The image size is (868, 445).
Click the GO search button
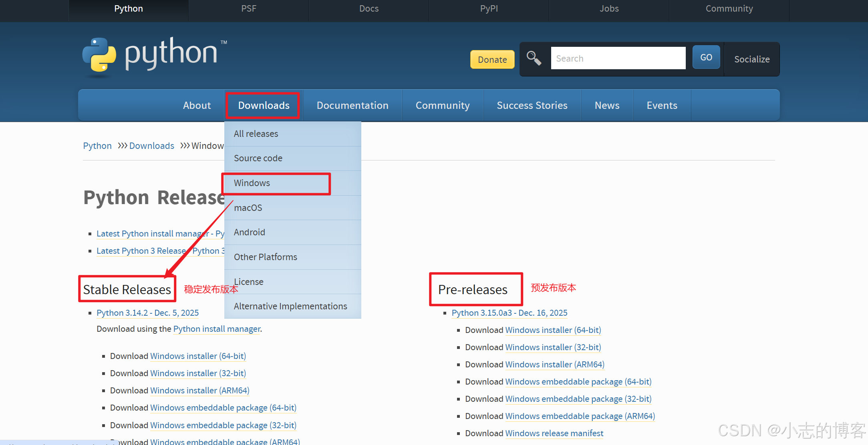[706, 58]
